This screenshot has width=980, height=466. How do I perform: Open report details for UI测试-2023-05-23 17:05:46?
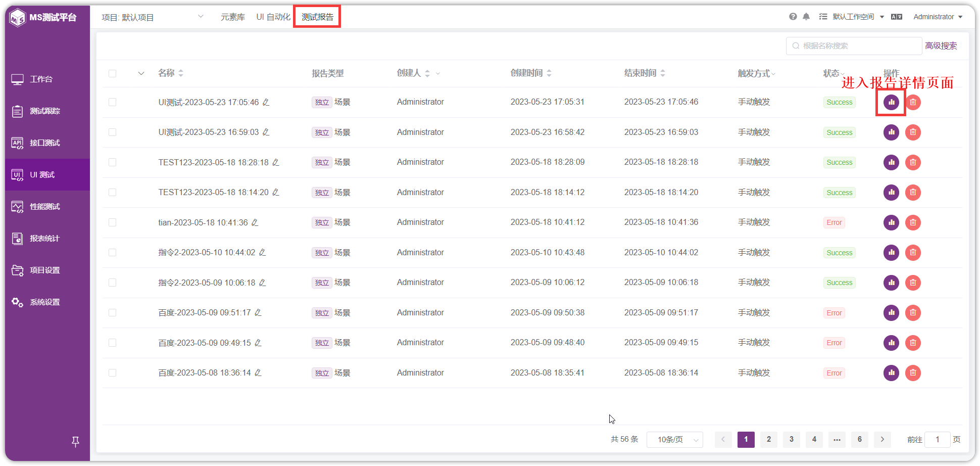pos(891,102)
